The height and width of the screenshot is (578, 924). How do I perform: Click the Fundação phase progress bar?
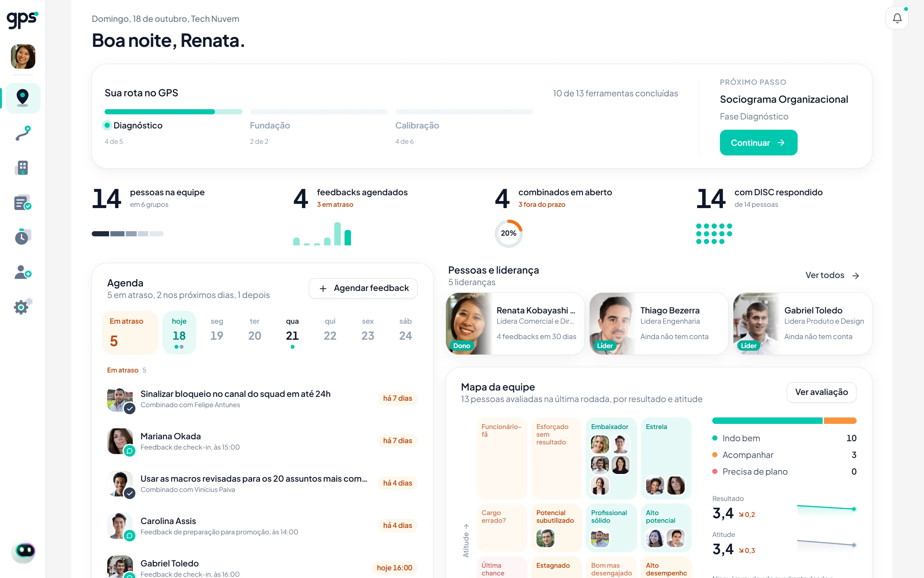[x=319, y=112]
